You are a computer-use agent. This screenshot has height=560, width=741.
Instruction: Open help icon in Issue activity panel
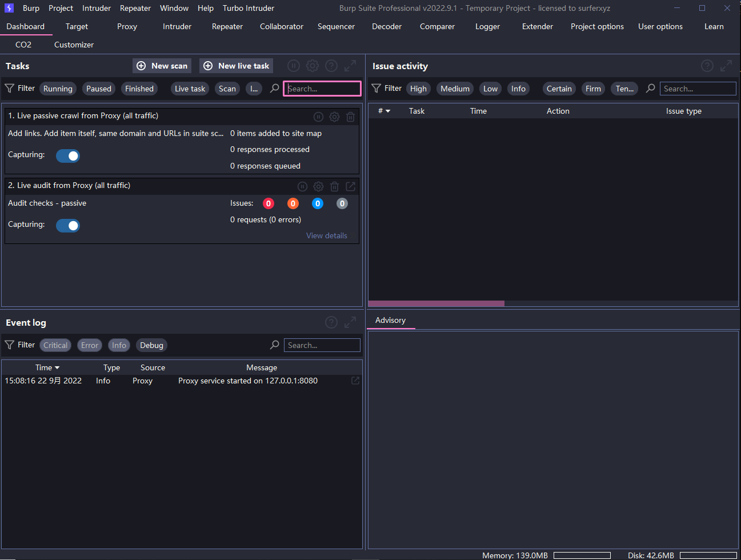tap(707, 66)
